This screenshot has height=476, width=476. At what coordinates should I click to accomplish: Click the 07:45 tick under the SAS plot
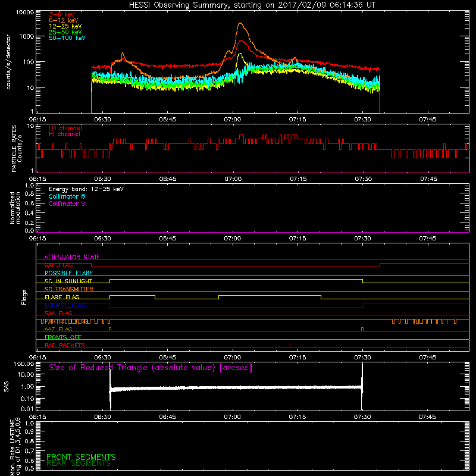(x=427, y=417)
